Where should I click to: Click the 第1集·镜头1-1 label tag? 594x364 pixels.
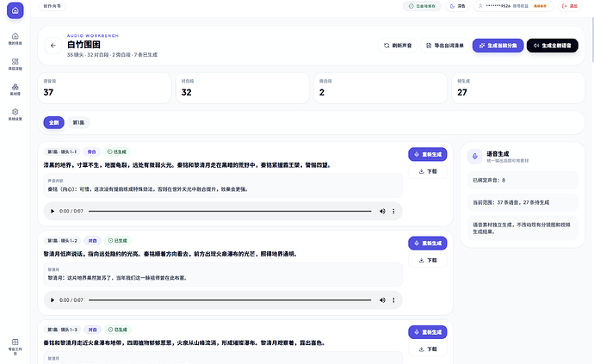point(62,152)
